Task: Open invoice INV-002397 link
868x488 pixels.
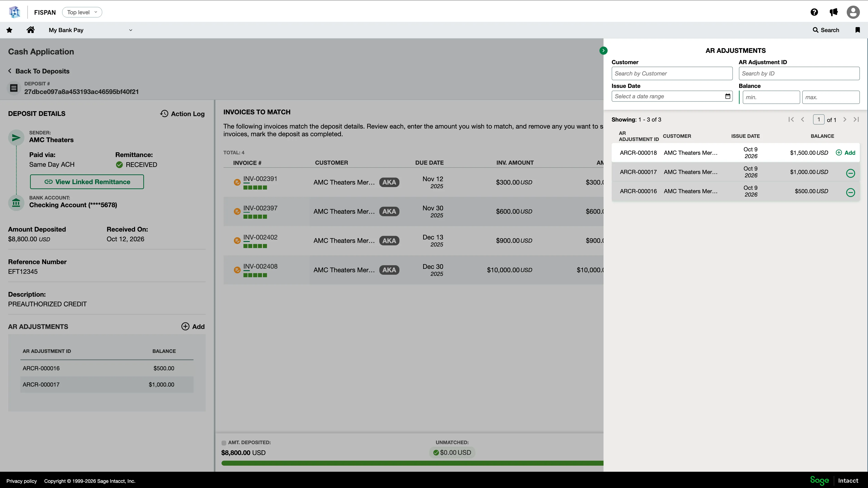Action: 260,208
